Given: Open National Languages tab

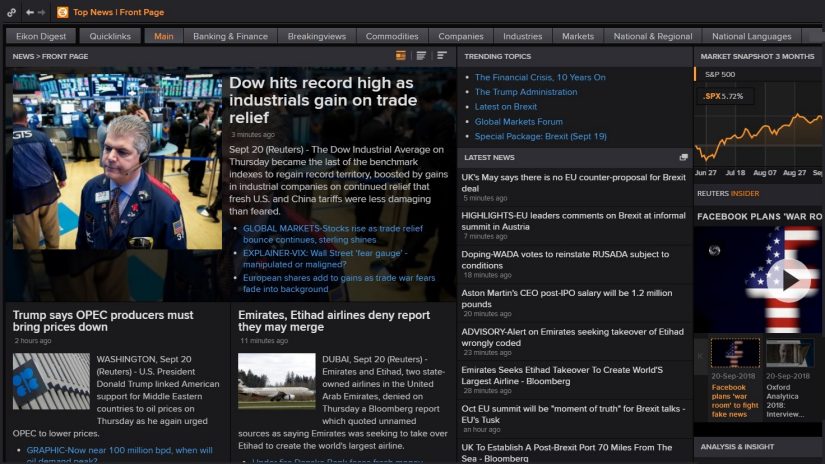Looking at the screenshot, I should pos(751,36).
